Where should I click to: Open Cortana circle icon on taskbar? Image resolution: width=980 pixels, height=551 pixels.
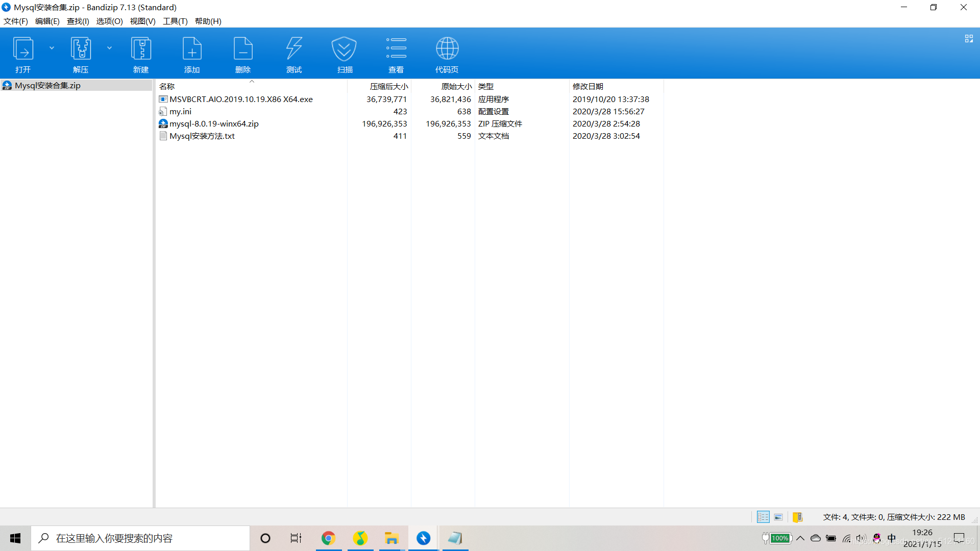pyautogui.click(x=265, y=538)
